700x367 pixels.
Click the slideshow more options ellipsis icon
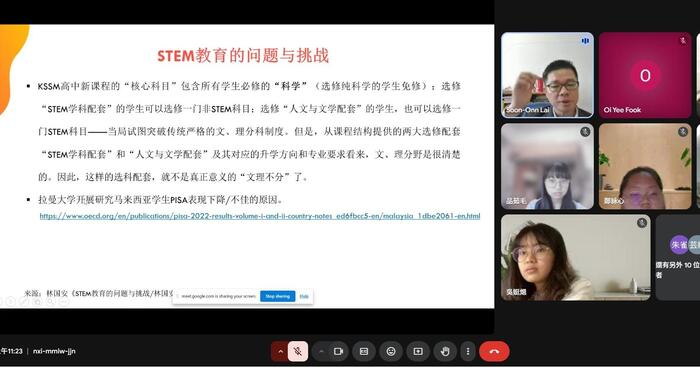(64, 302)
